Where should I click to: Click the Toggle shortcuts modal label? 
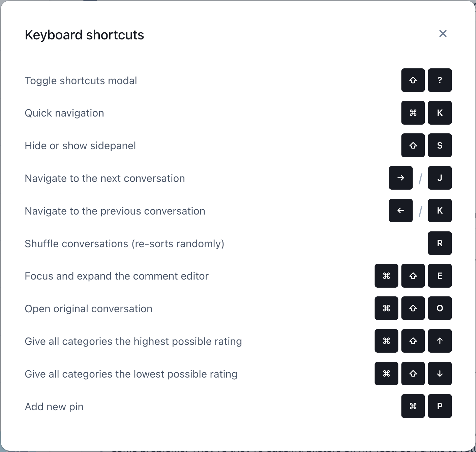[x=81, y=81]
